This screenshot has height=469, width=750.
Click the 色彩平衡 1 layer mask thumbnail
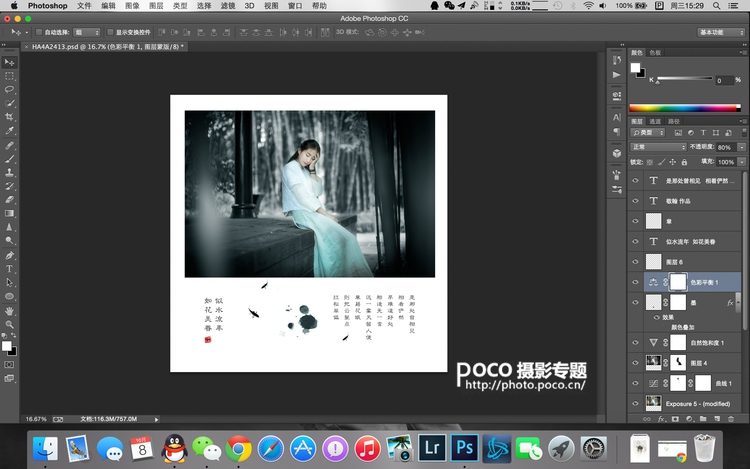677,283
